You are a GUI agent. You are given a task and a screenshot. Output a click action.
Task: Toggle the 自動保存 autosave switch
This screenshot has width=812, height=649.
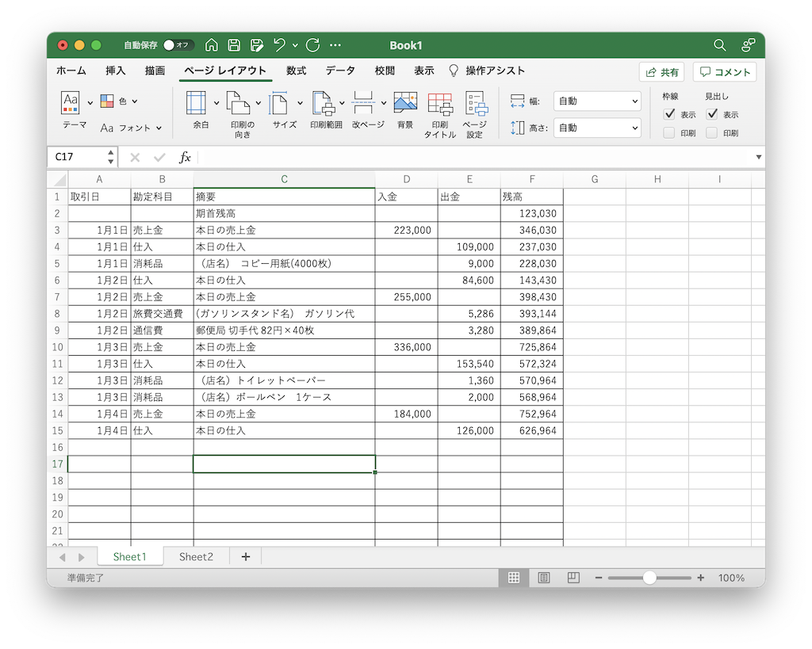[178, 45]
